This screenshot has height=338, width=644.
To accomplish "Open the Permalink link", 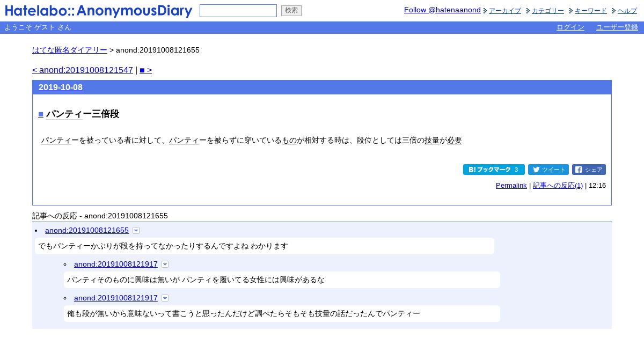I will 511,186.
